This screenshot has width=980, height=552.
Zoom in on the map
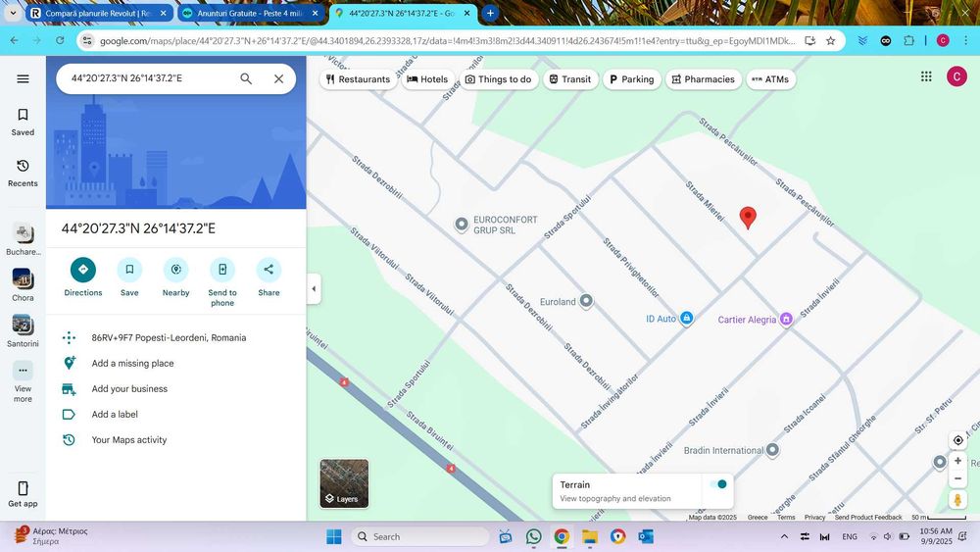[x=957, y=461]
